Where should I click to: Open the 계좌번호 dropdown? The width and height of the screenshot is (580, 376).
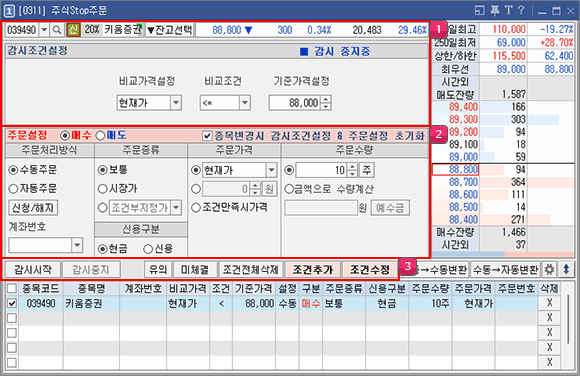point(77,245)
